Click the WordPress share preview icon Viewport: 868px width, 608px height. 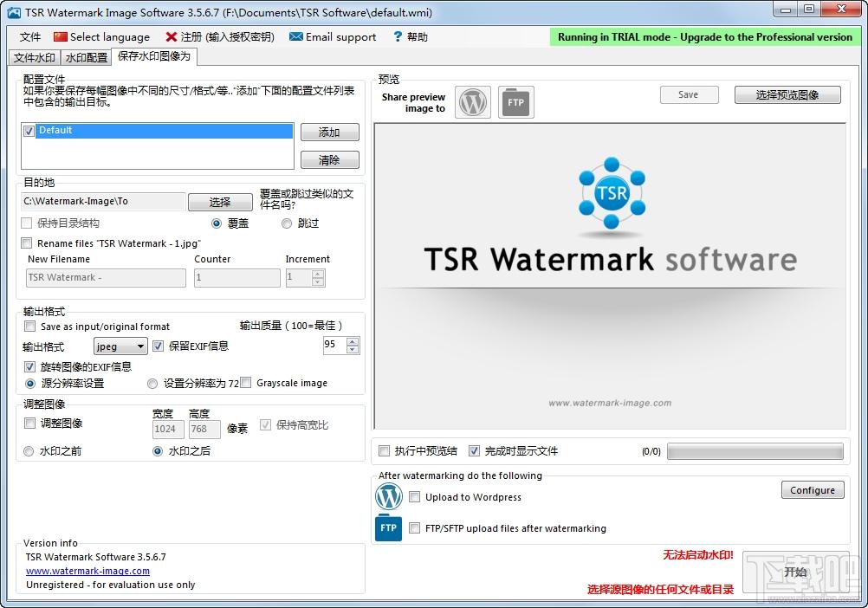point(473,102)
